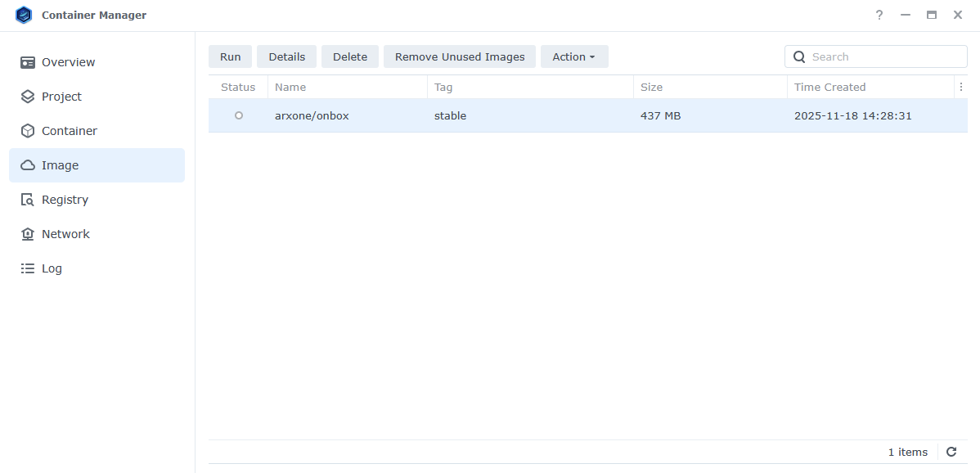Viewport: 980px width, 473px height.
Task: Open the Network panel
Action: coord(65,233)
